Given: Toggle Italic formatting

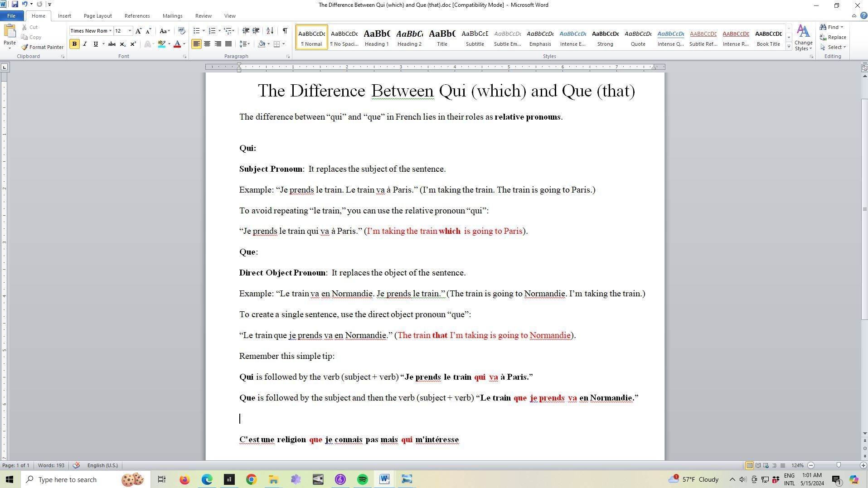Looking at the screenshot, I should pyautogui.click(x=85, y=44).
